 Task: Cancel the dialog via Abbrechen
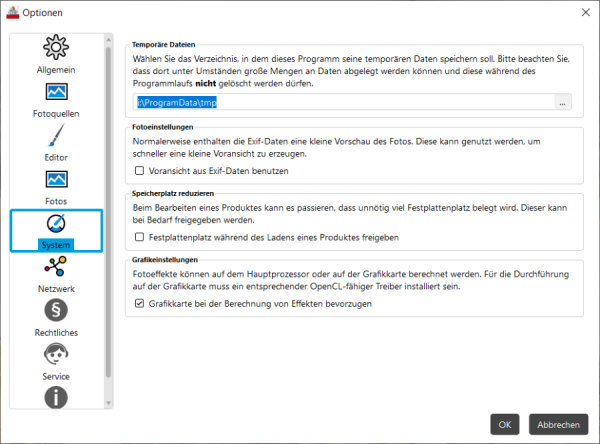click(x=558, y=424)
